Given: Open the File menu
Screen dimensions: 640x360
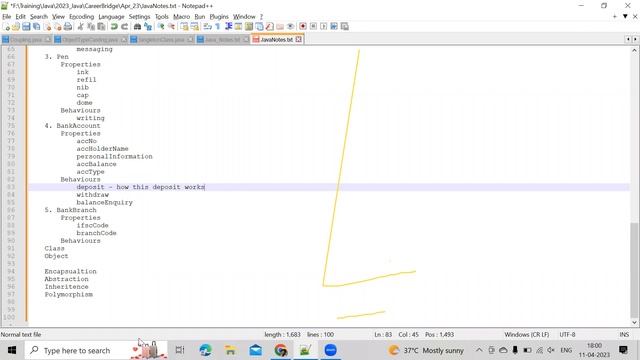Looking at the screenshot, I should pos(7,17).
